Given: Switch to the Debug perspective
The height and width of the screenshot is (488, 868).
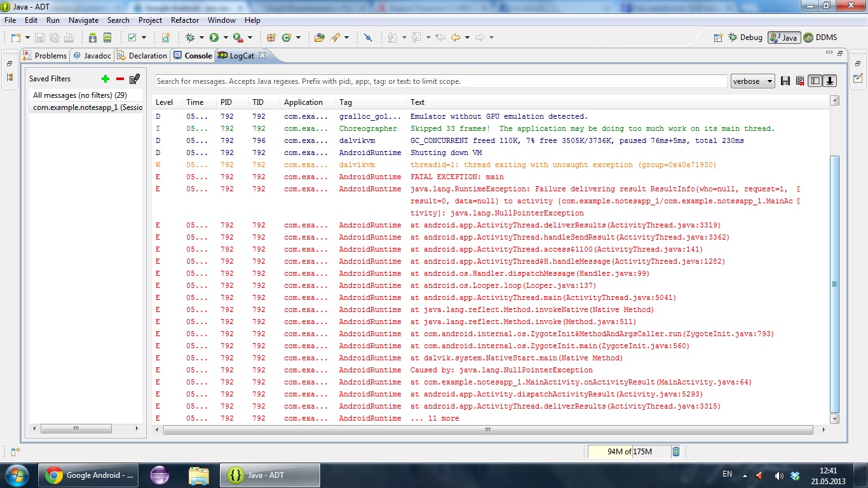Looking at the screenshot, I should (745, 37).
